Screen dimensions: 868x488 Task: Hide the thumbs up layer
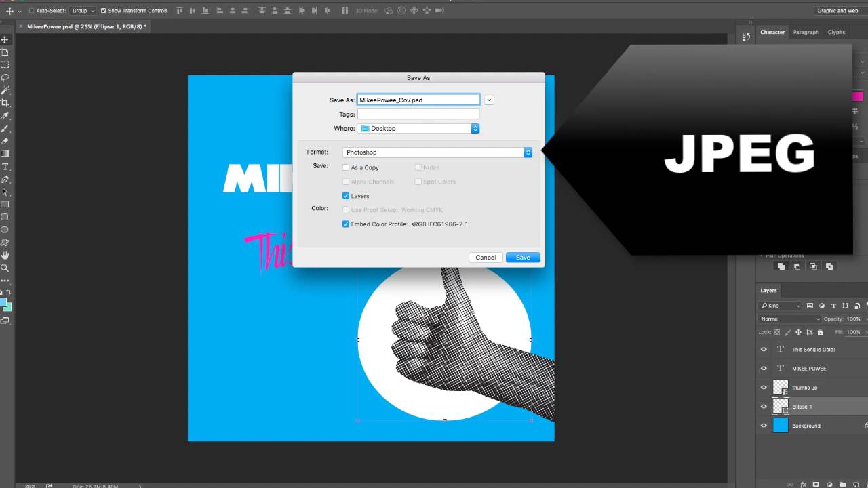pos(764,388)
